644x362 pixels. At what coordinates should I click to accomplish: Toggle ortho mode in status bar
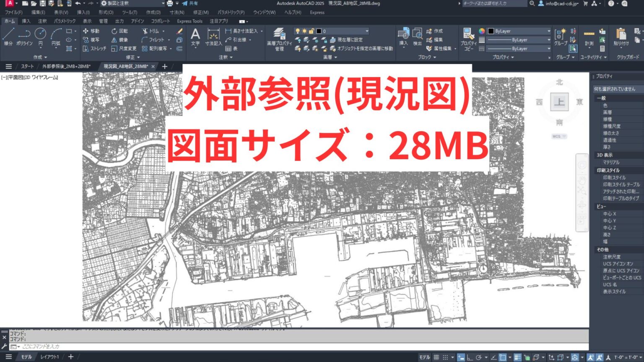(x=470, y=357)
